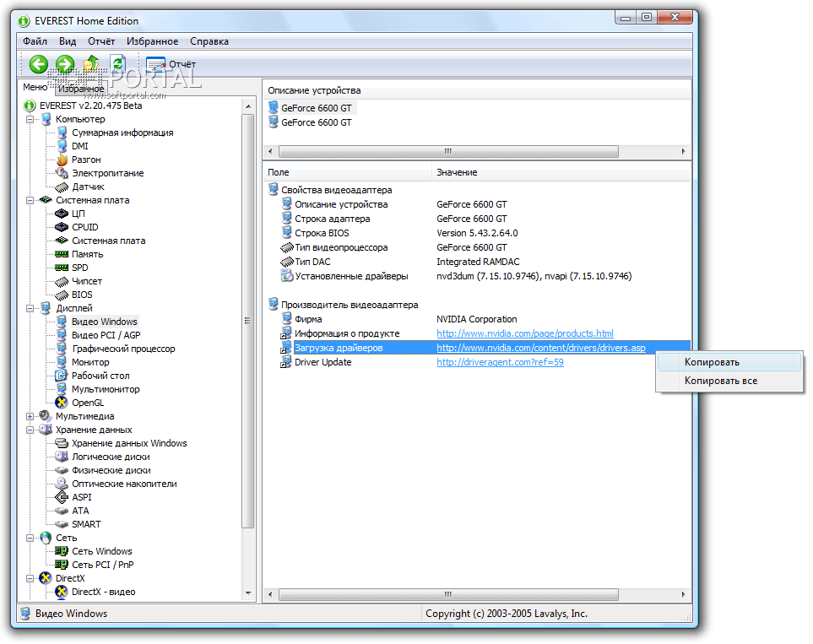Open Видео PCI / AGP tree item

pyautogui.click(x=106, y=335)
